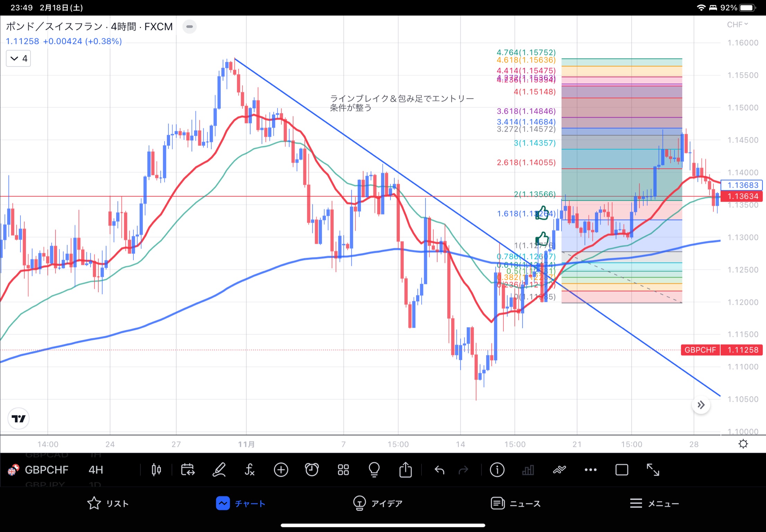This screenshot has height=532, width=766.
Task: Tap the add symbol plus icon
Action: click(x=281, y=470)
